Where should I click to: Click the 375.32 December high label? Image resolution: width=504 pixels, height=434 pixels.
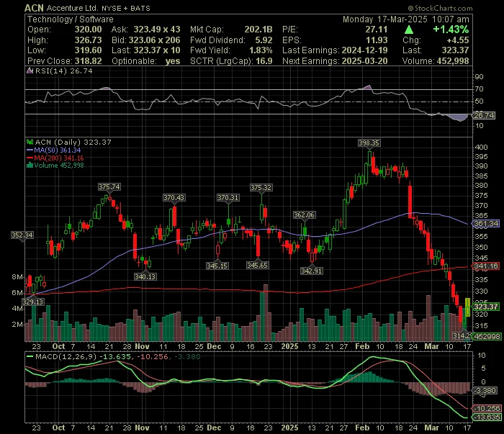tap(261, 187)
